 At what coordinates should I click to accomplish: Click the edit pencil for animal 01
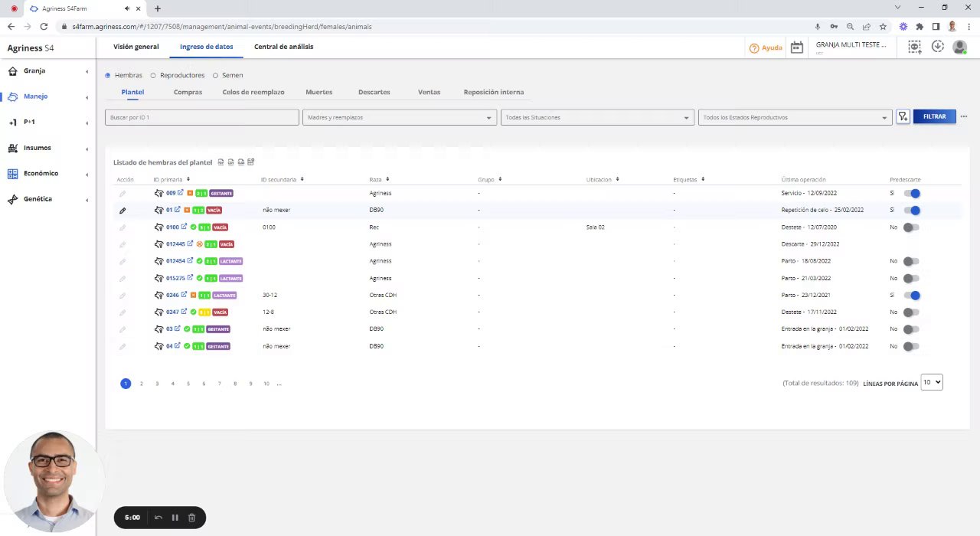[122, 210]
